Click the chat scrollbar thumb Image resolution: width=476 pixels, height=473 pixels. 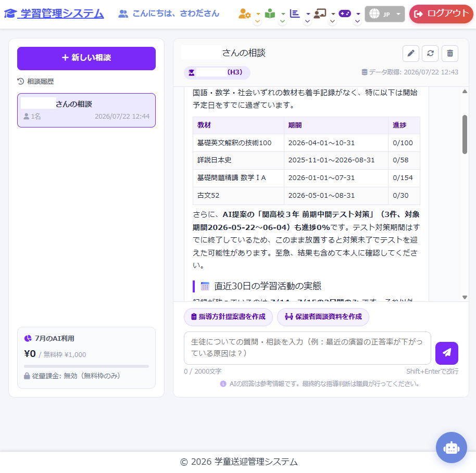point(465,134)
